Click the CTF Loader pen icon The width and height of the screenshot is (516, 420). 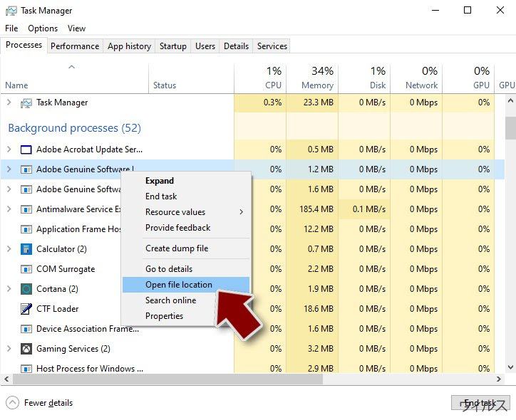[26, 309]
